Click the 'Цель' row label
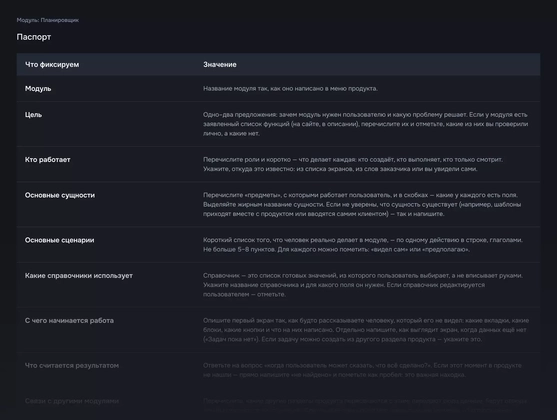This screenshot has height=420, width=557. (33, 115)
